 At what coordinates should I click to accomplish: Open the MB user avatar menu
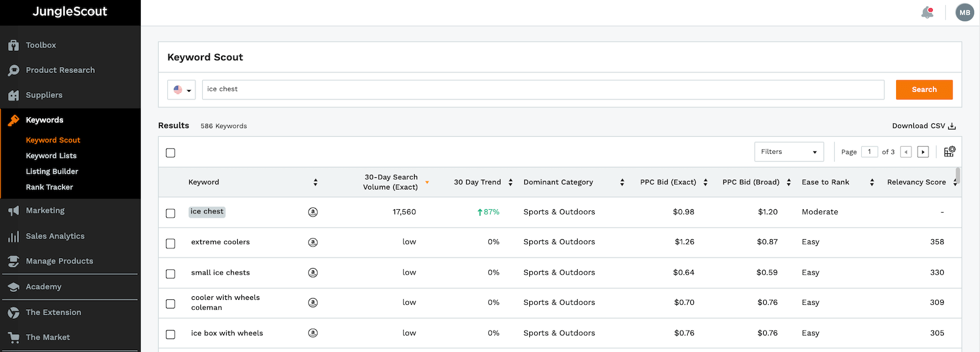tap(965, 12)
